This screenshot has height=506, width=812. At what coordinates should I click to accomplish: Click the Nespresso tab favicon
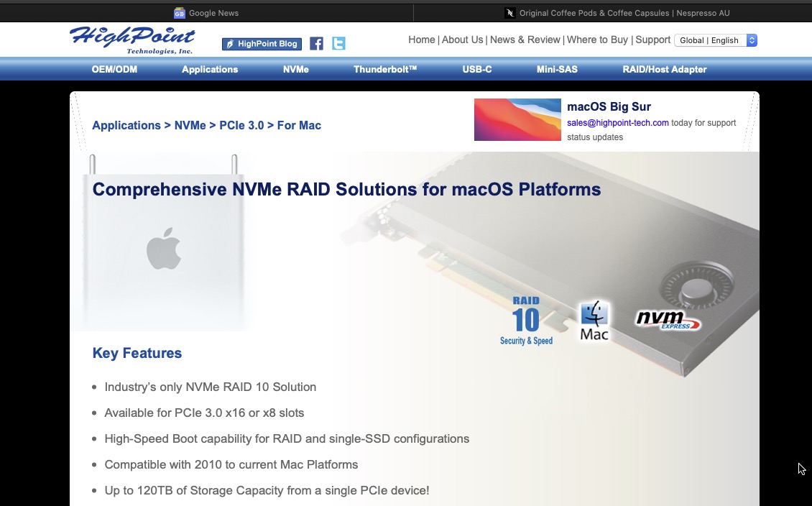(509, 13)
